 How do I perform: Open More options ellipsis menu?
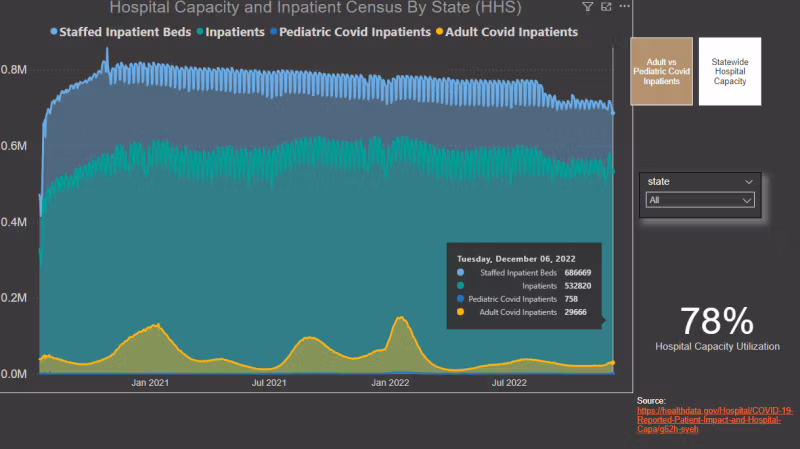coord(625,7)
